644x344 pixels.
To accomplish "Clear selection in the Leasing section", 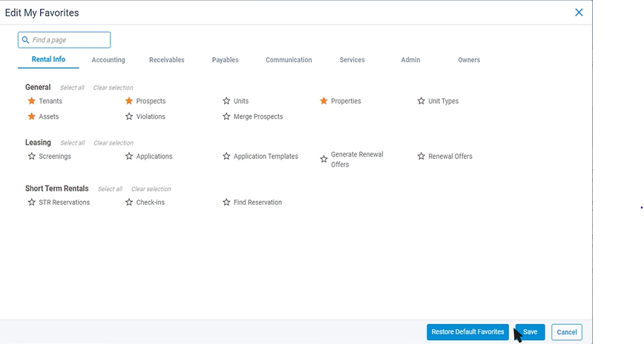I will [x=114, y=143].
